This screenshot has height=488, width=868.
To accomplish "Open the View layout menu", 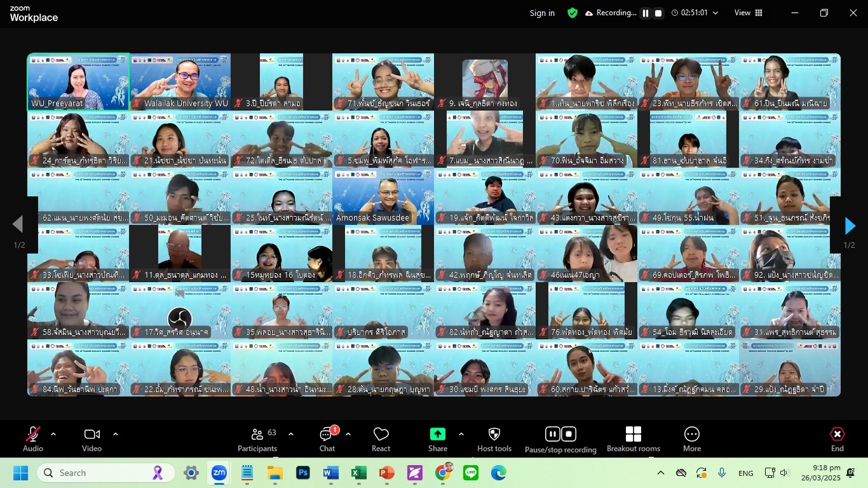I will (x=749, y=13).
